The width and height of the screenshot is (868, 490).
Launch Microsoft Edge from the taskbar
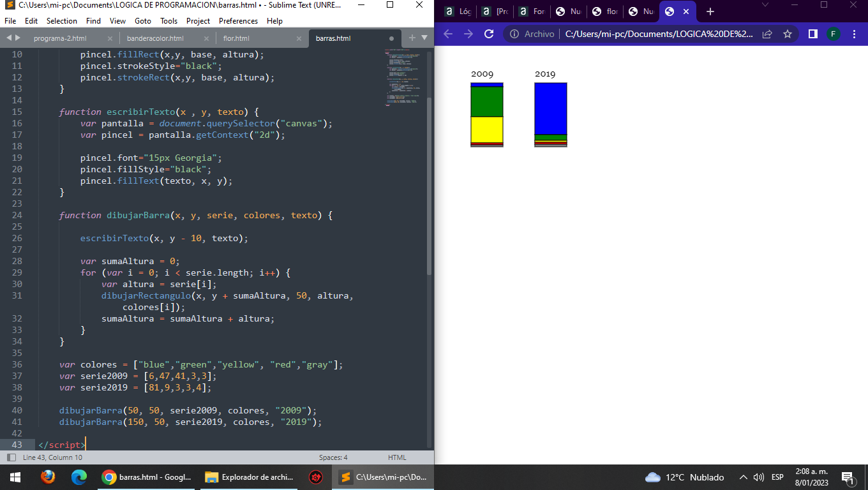point(79,477)
